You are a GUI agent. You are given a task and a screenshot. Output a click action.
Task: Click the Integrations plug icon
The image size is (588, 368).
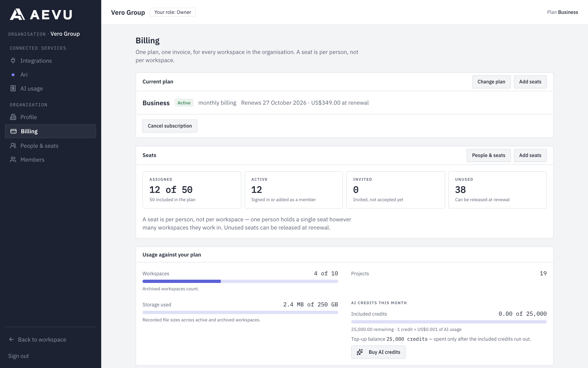coord(13,61)
